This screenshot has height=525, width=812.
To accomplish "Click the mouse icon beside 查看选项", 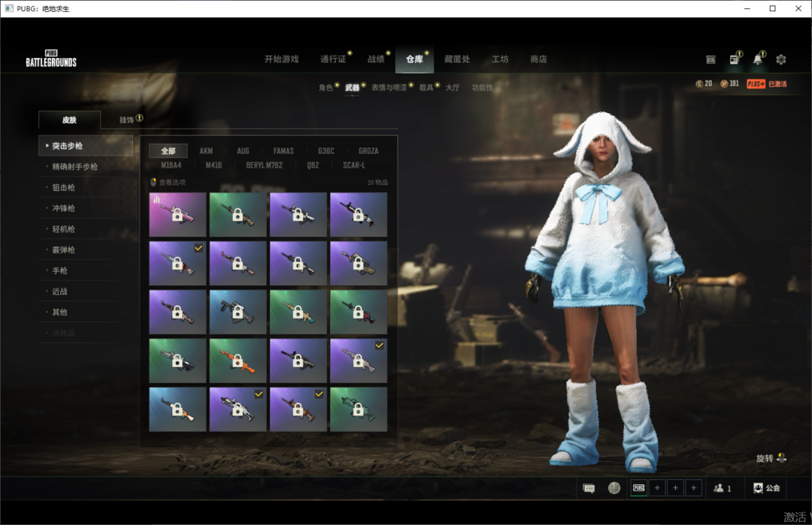I will click(153, 182).
